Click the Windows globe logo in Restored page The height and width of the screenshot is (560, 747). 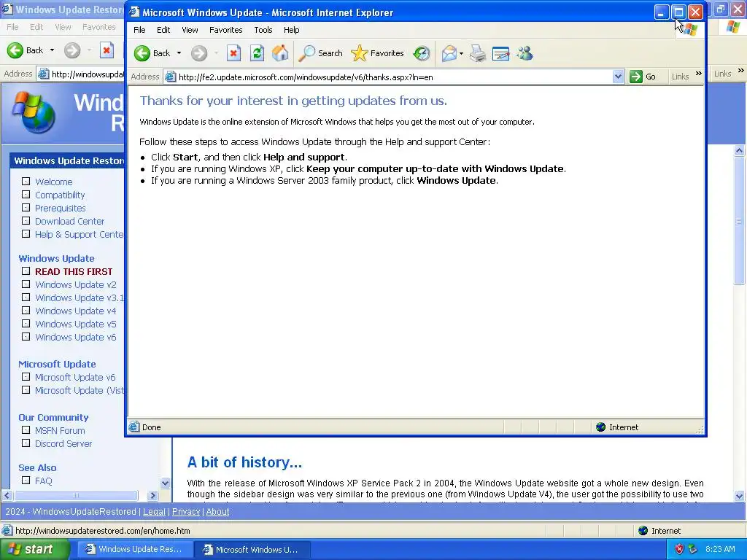tap(34, 112)
